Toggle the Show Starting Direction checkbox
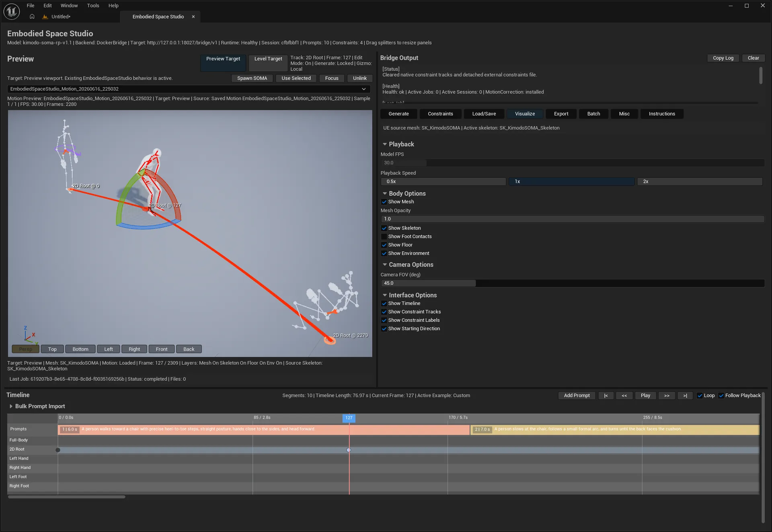The image size is (772, 532). pyautogui.click(x=384, y=329)
